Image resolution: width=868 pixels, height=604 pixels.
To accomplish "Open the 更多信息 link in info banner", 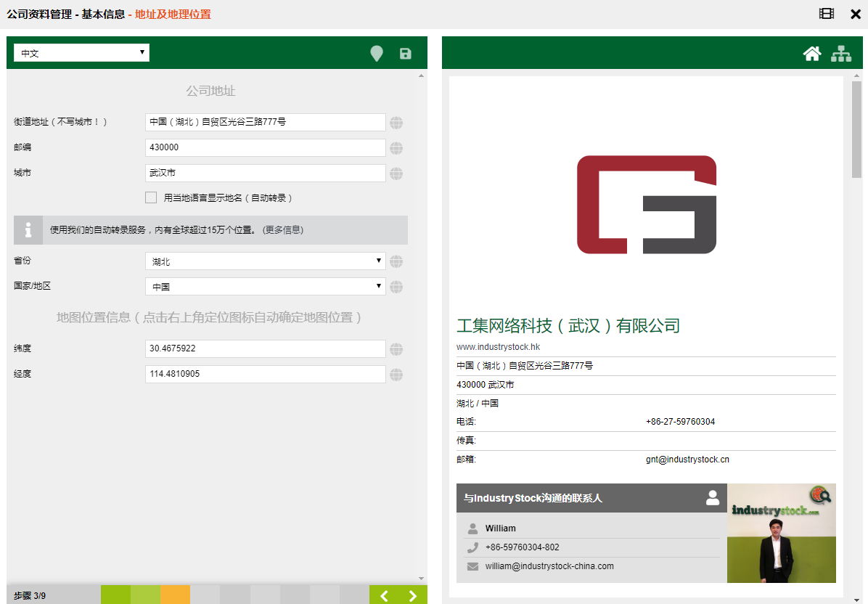I will coord(282,230).
